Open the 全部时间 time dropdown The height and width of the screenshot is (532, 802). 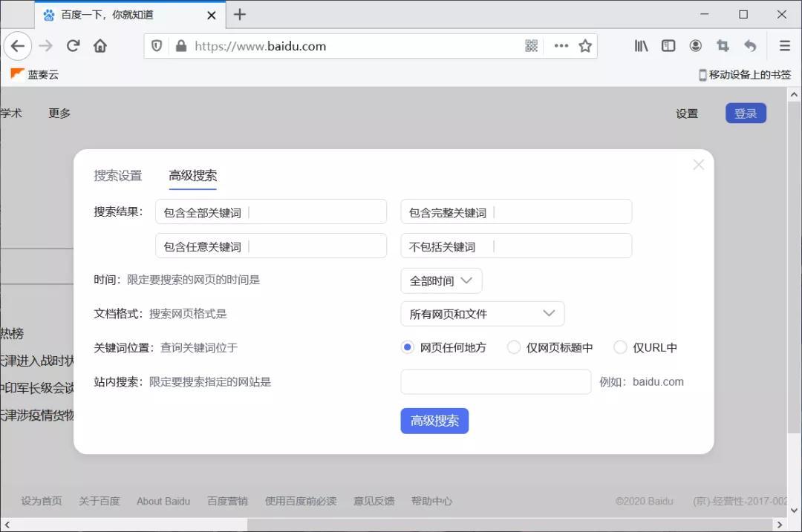(x=441, y=280)
